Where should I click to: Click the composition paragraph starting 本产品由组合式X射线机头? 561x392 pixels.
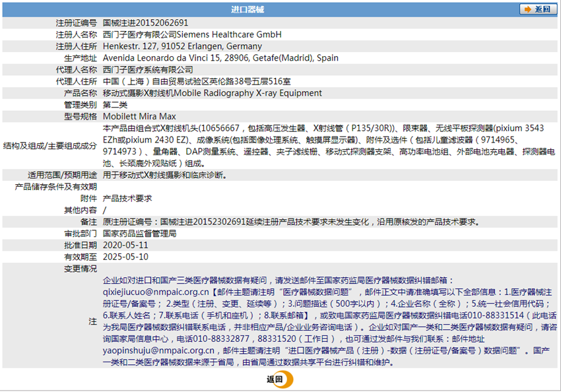click(x=329, y=146)
